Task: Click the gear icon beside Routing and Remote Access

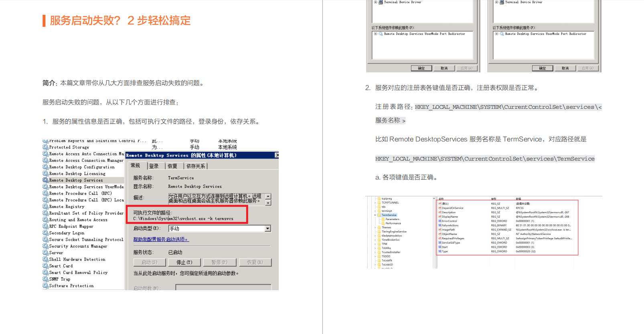Action: coord(46,220)
